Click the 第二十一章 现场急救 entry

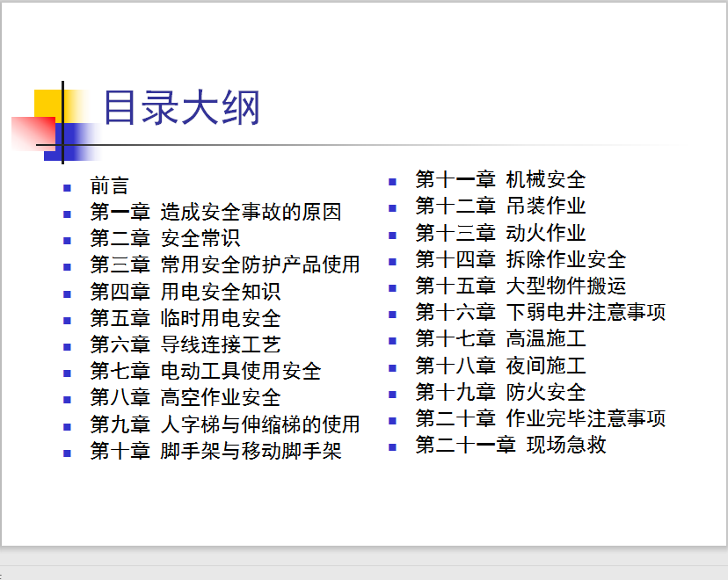pyautogui.click(x=511, y=445)
